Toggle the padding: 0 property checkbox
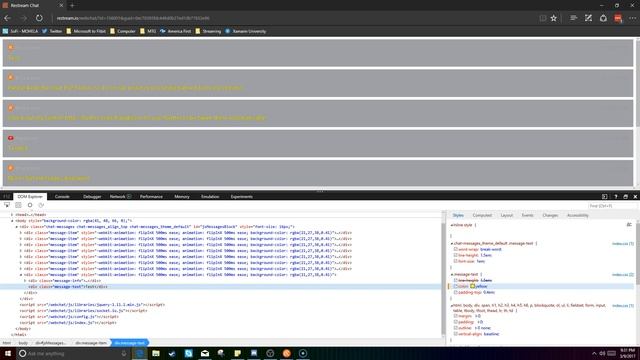The width and height of the screenshot is (640, 360). click(x=456, y=322)
